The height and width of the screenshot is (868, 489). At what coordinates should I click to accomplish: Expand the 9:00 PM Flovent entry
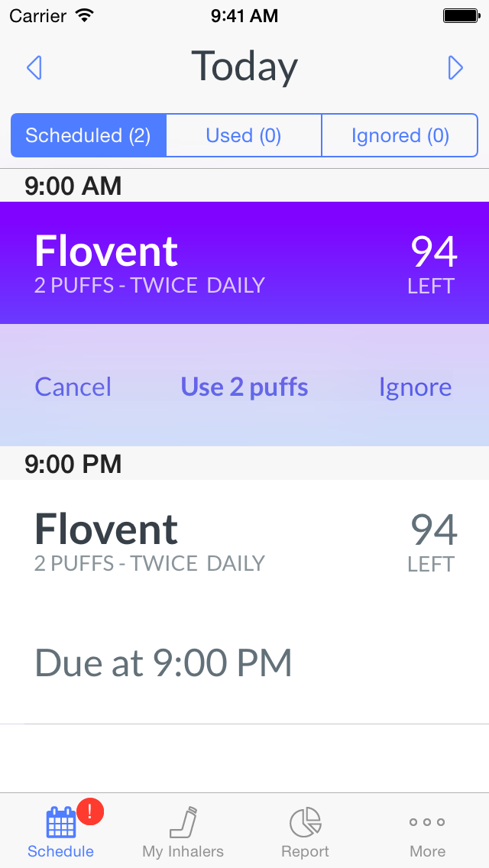(x=244, y=541)
